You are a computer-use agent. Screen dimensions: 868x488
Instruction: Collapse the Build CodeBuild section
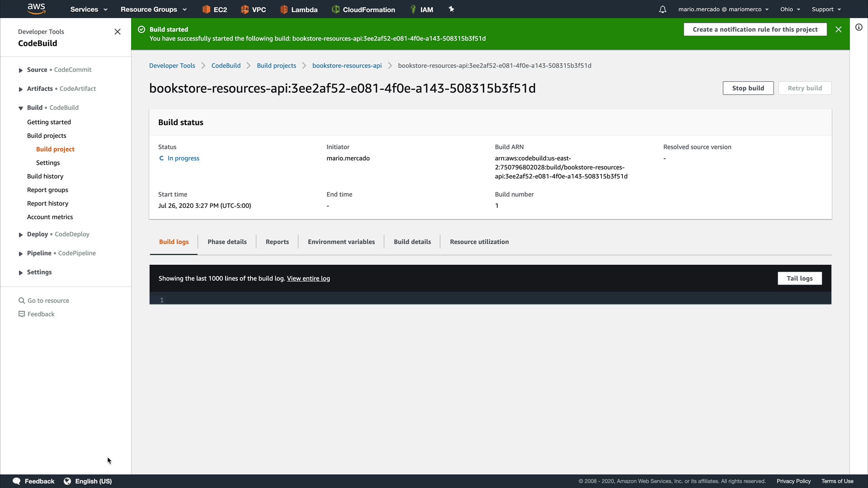point(21,108)
